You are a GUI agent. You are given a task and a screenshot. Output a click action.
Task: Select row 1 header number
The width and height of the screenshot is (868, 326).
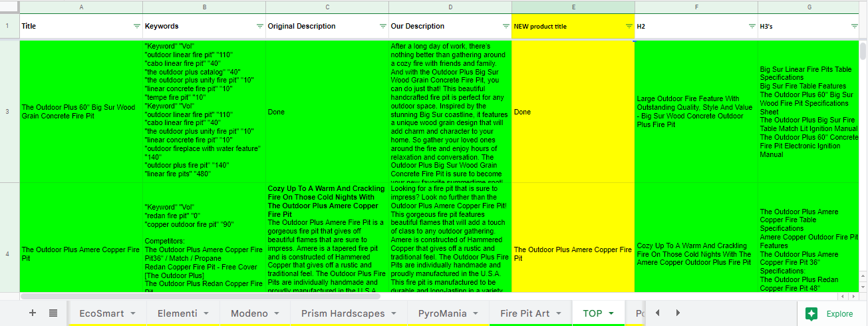[8, 27]
